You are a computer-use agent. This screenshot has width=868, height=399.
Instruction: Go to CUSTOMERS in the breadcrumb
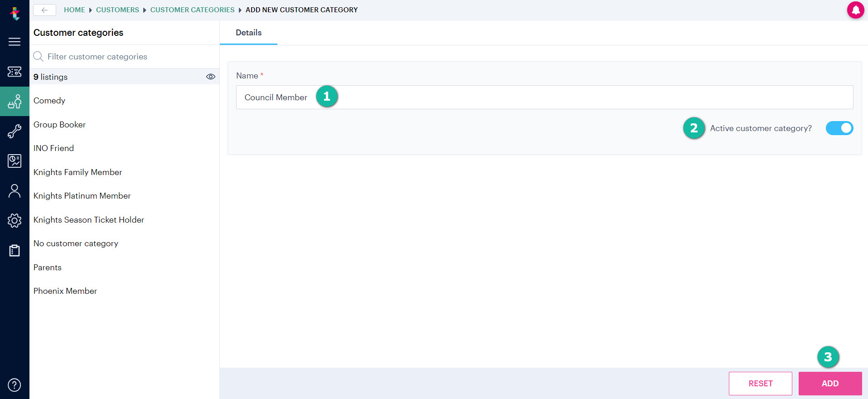[x=117, y=10]
